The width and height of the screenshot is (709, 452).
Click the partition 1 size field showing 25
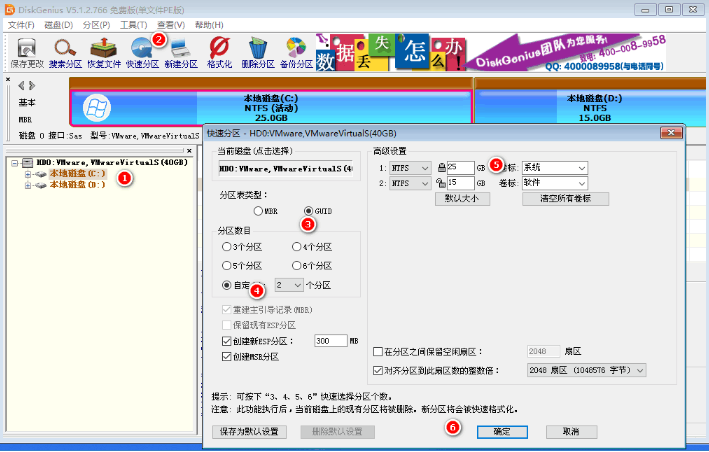pyautogui.click(x=460, y=168)
